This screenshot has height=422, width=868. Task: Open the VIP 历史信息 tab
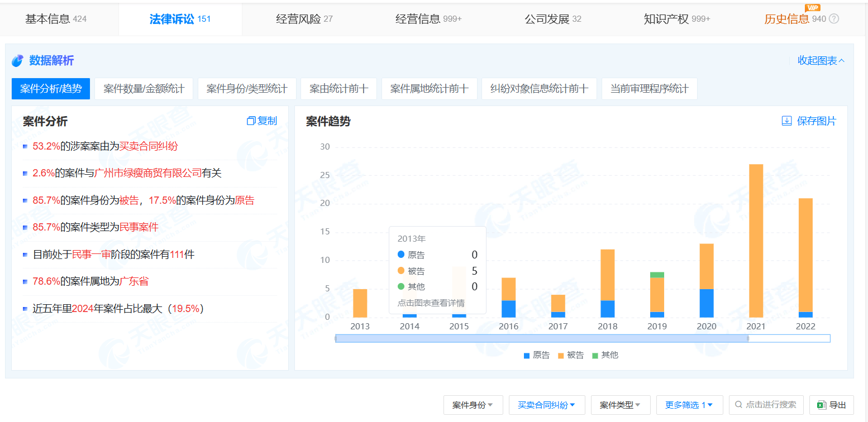coord(795,19)
